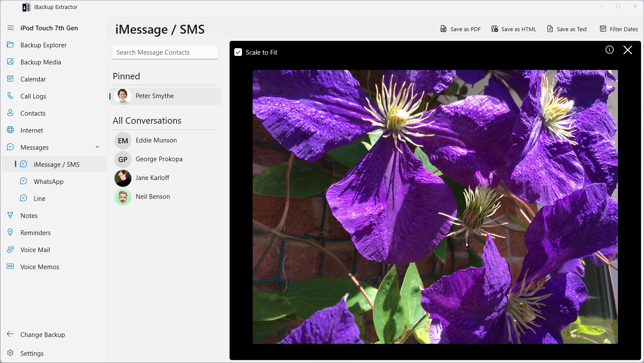Image resolution: width=644 pixels, height=363 pixels.
Task: Go to the WhatsApp messages
Action: [49, 182]
